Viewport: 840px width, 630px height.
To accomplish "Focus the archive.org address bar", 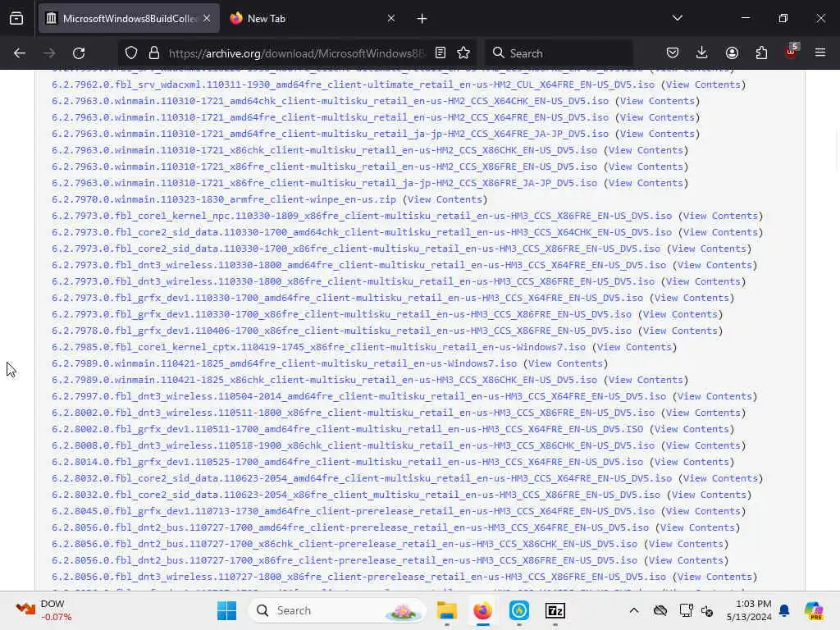I will click(296, 53).
